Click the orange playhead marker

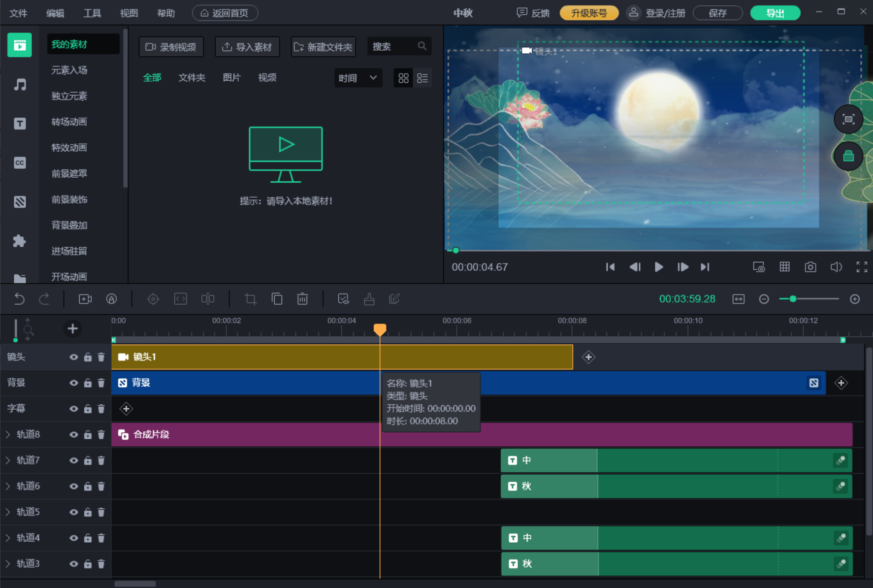380,329
